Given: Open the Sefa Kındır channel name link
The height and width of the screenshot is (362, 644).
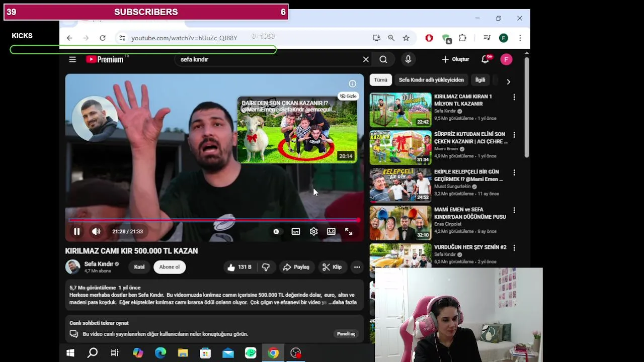Looking at the screenshot, I should click(x=99, y=264).
